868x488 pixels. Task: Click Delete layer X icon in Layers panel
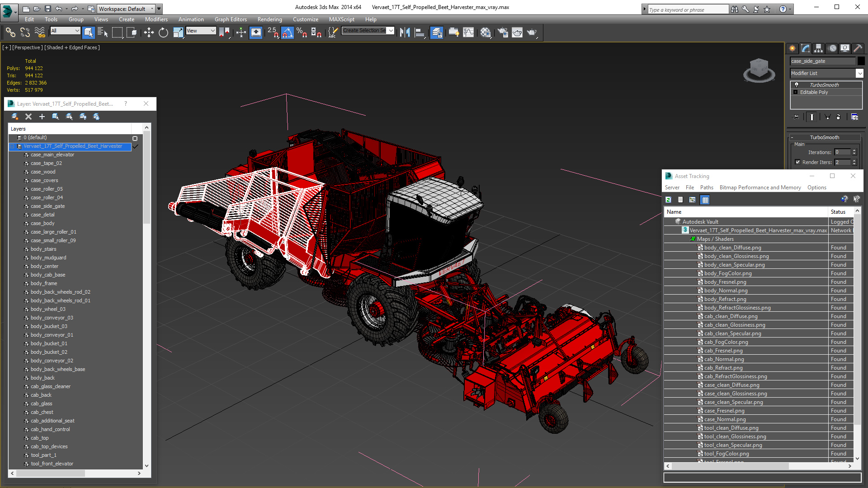click(x=28, y=117)
